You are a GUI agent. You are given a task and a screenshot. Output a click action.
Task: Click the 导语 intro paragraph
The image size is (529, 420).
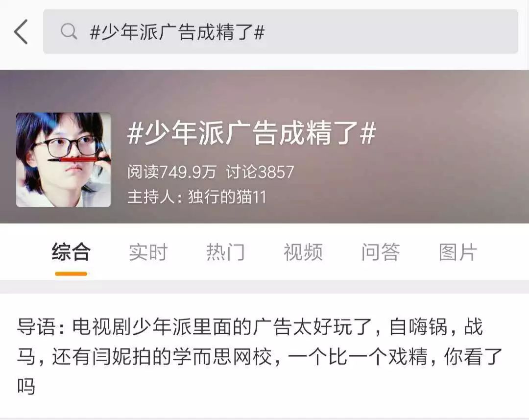click(260, 356)
